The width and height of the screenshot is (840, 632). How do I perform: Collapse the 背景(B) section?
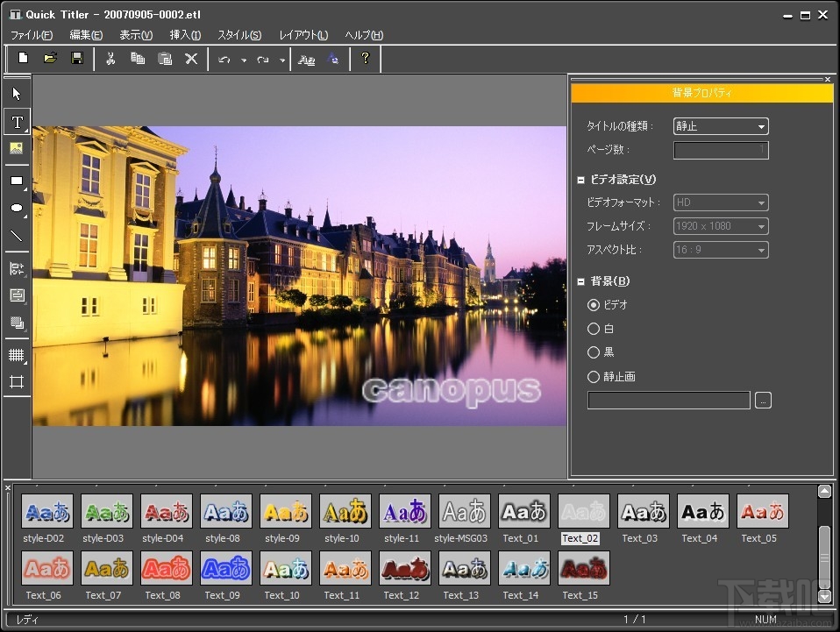pos(580,280)
